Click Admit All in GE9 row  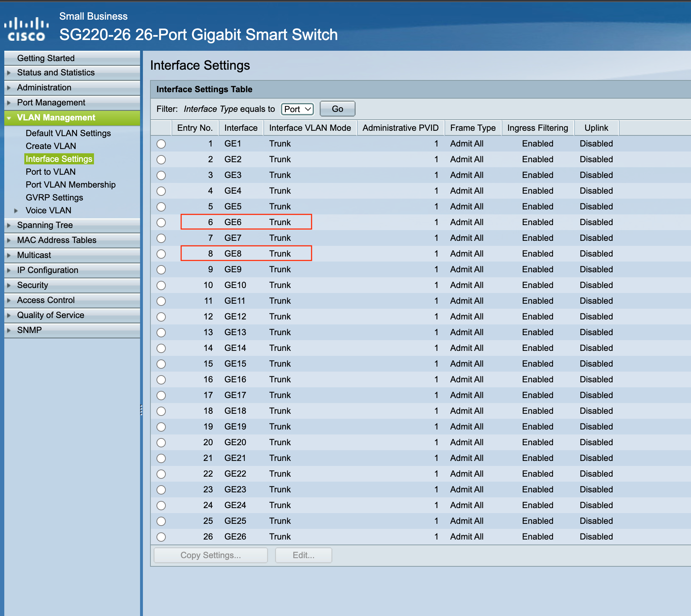tap(467, 269)
